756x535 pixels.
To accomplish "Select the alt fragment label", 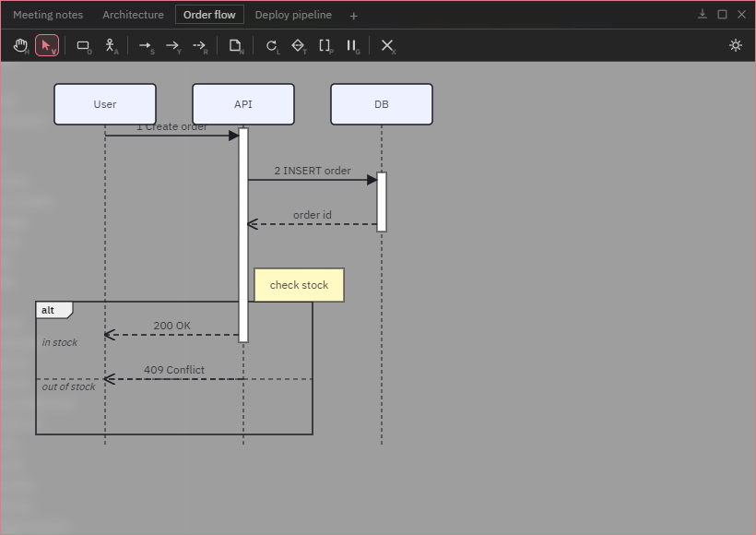I will point(54,310).
